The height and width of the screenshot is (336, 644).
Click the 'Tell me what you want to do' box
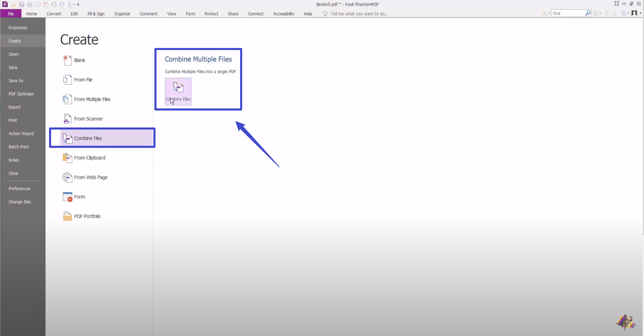pos(359,14)
